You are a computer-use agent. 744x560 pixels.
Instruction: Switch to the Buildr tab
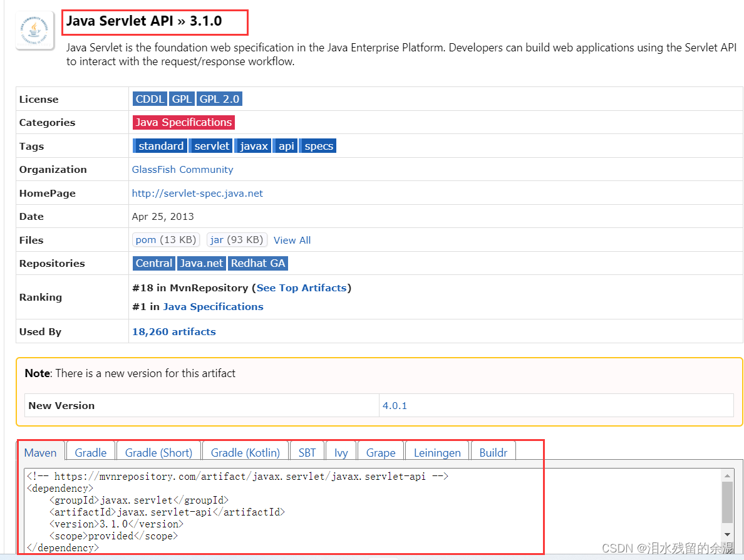pyautogui.click(x=493, y=452)
